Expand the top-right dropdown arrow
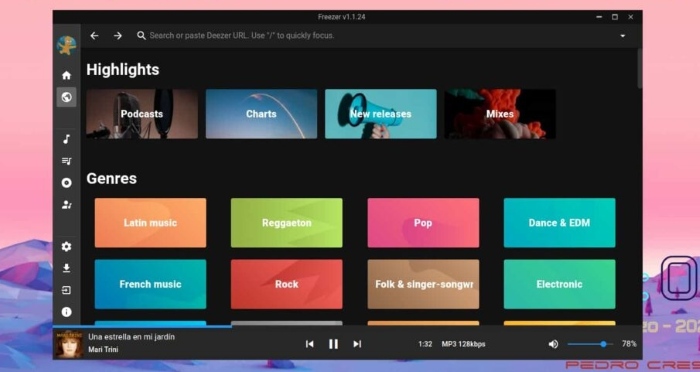Image resolution: width=700 pixels, height=372 pixels. (623, 36)
